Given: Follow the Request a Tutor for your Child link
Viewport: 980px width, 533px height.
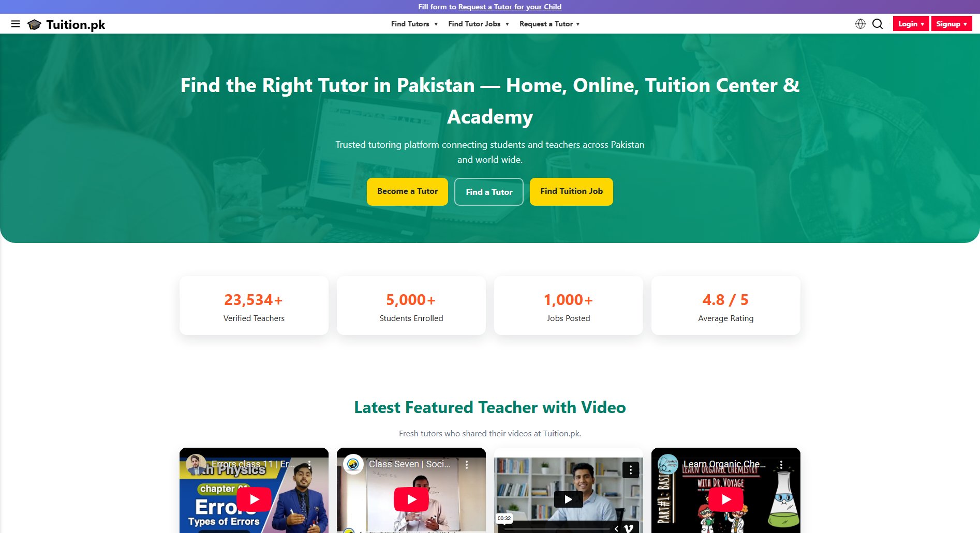Looking at the screenshot, I should (x=510, y=7).
